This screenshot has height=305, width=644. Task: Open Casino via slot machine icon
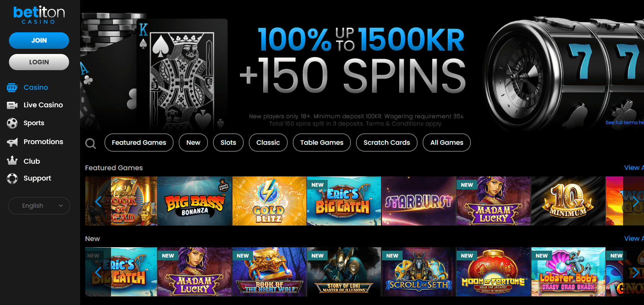point(12,87)
